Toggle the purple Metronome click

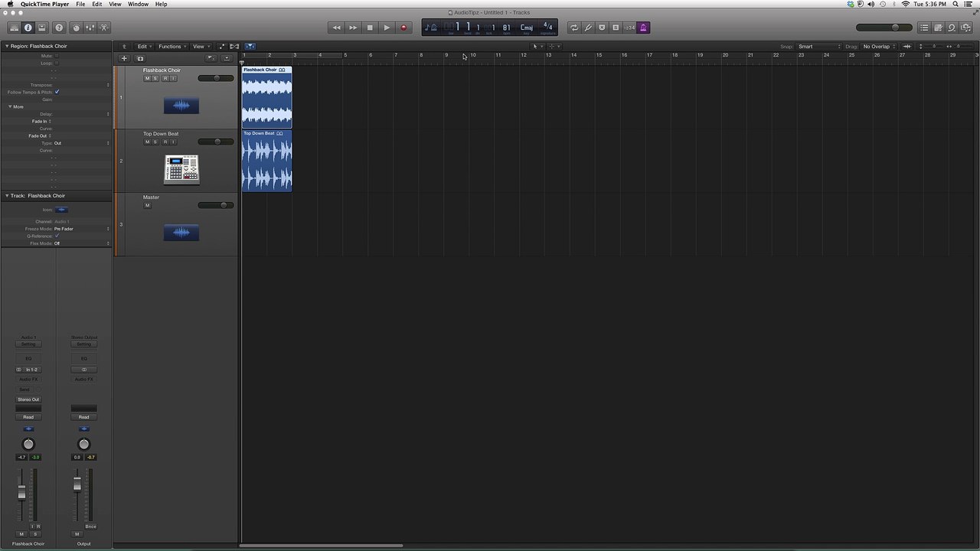(x=643, y=28)
